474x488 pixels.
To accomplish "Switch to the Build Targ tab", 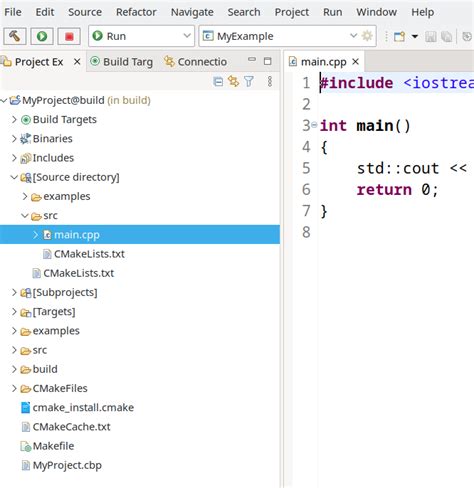I will point(122,62).
